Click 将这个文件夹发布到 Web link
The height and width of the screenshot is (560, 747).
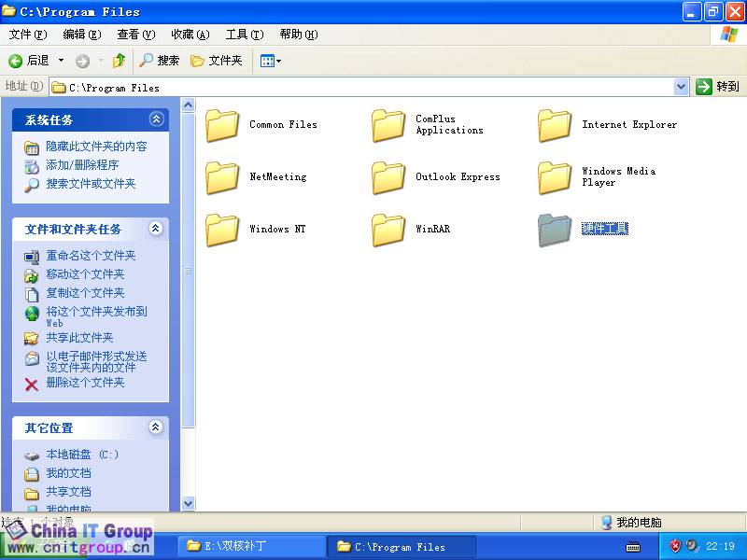[97, 316]
